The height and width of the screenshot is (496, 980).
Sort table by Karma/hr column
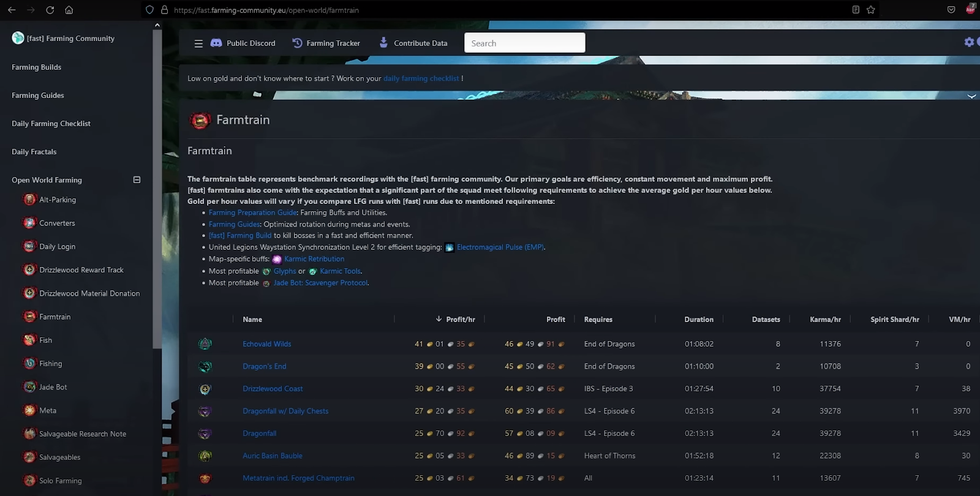[x=825, y=319]
